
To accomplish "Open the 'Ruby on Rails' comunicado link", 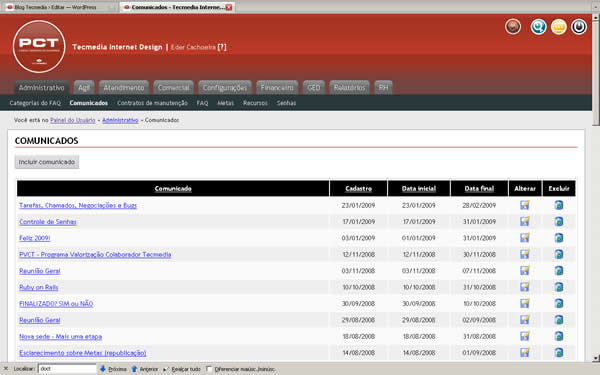I will pyautogui.click(x=39, y=287).
